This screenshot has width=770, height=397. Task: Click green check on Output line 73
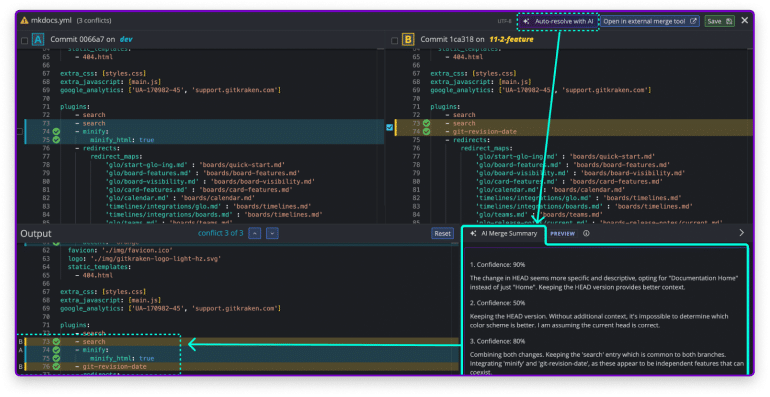tap(56, 341)
